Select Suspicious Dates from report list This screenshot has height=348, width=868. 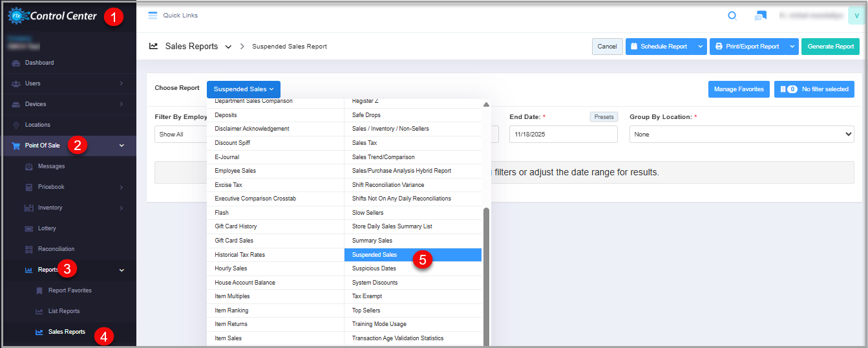374,268
